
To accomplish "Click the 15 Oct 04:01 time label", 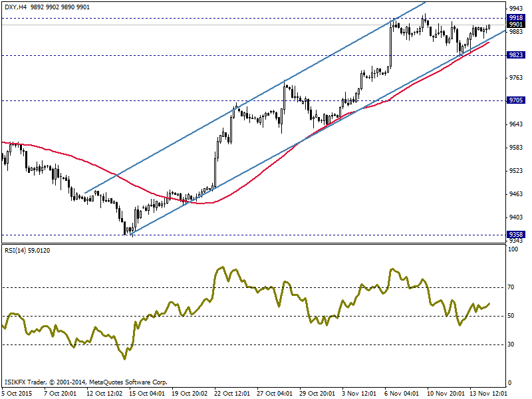I will [147, 393].
